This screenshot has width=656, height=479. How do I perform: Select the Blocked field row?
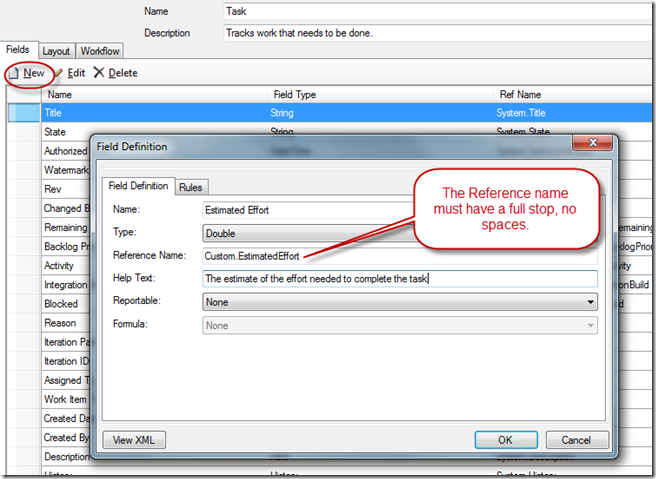(61, 304)
